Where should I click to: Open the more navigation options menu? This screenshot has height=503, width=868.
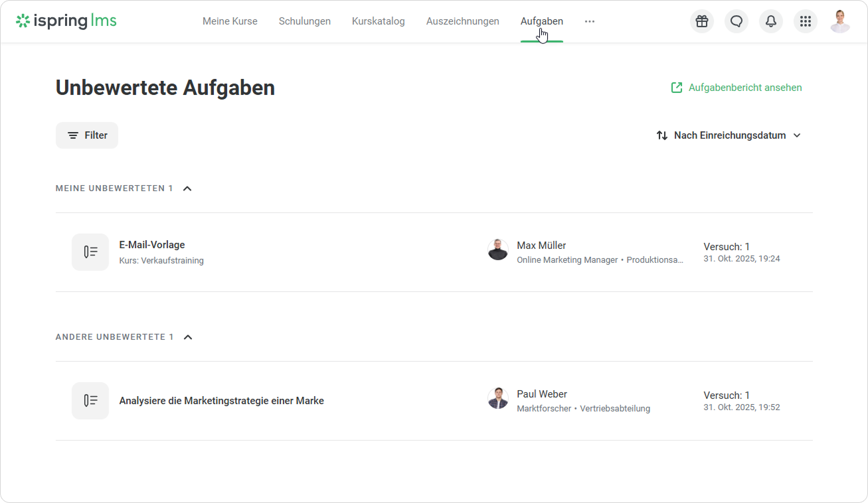click(590, 21)
